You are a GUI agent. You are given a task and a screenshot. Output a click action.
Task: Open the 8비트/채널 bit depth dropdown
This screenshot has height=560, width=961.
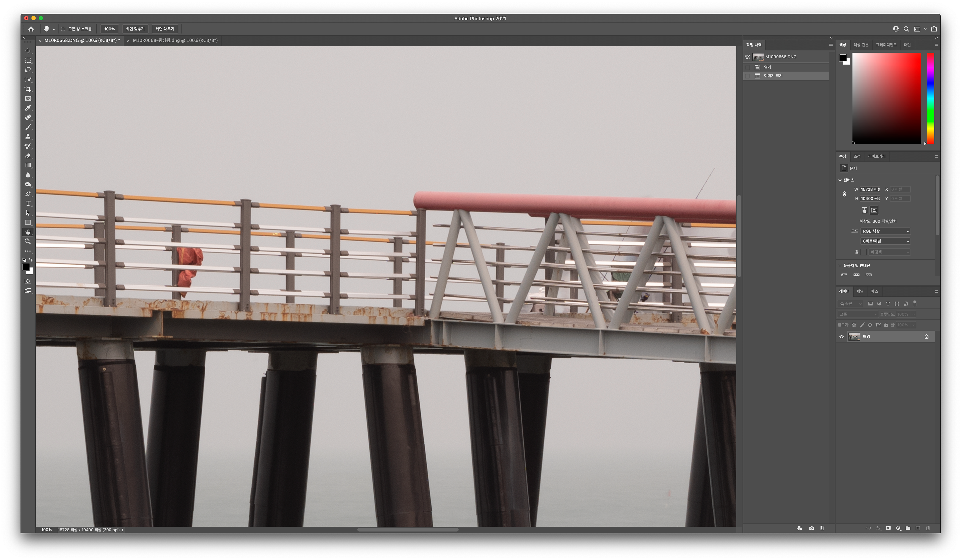click(885, 241)
